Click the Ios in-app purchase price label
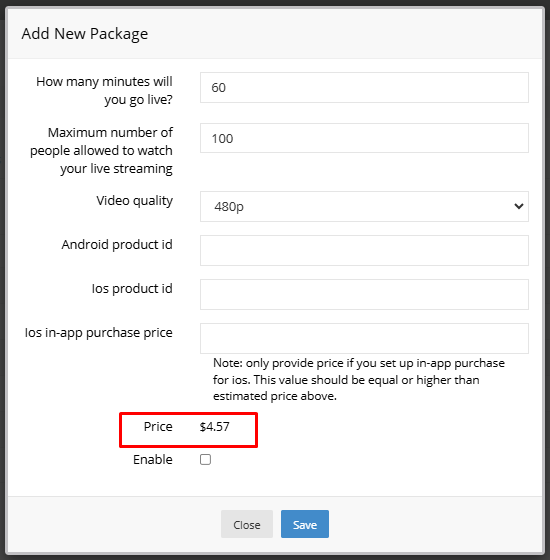The image size is (550, 560). [99, 332]
